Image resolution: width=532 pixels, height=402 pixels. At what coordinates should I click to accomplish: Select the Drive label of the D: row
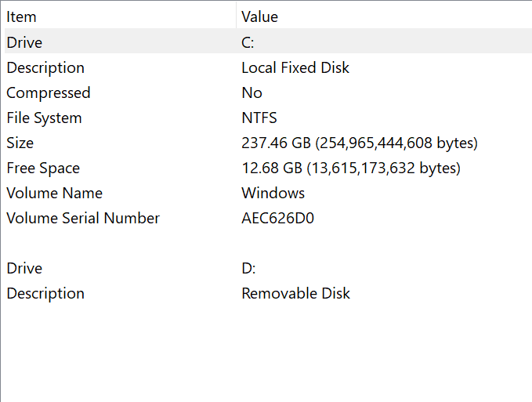point(24,268)
